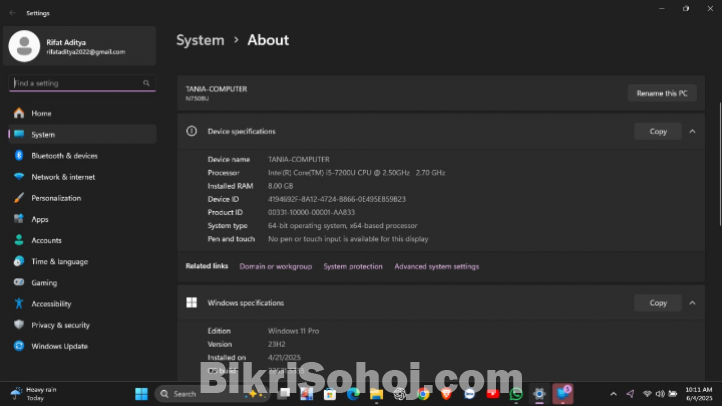Open YouTube app from taskbar

[x=493, y=394]
